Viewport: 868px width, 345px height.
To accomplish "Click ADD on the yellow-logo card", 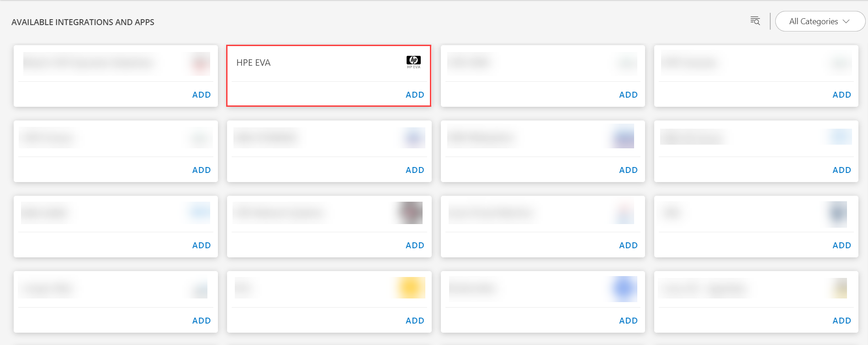I will 415,320.
